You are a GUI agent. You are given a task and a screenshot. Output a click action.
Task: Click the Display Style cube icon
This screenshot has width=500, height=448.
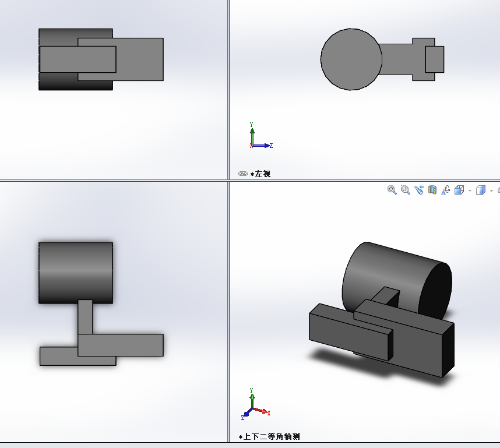coord(481,190)
